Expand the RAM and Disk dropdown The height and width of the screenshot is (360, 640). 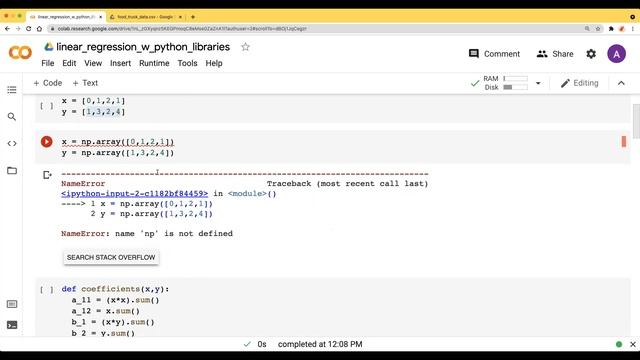(538, 83)
